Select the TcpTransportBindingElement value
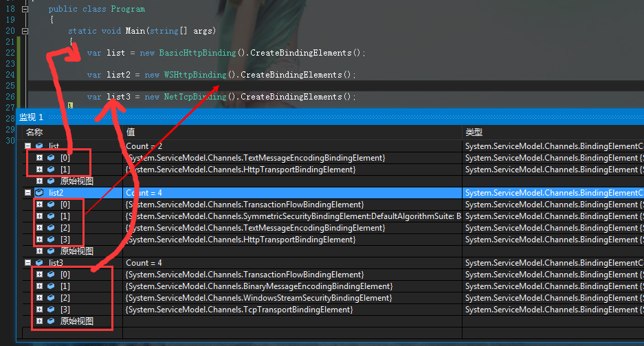The image size is (644, 346). [239, 310]
